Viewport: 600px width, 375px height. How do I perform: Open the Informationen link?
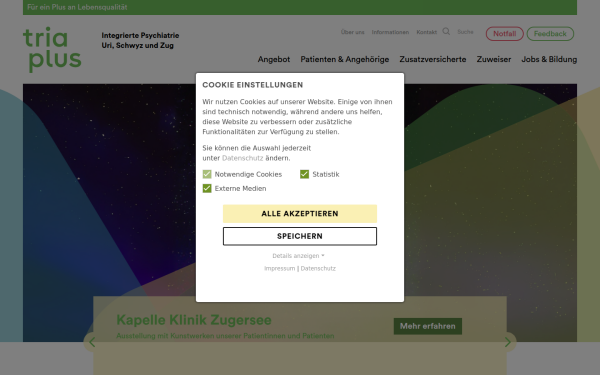[x=390, y=32]
